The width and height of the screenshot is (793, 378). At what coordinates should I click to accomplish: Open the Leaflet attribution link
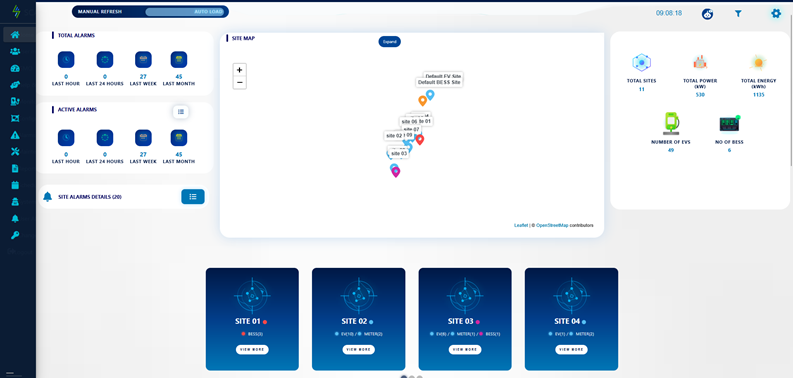(521, 225)
